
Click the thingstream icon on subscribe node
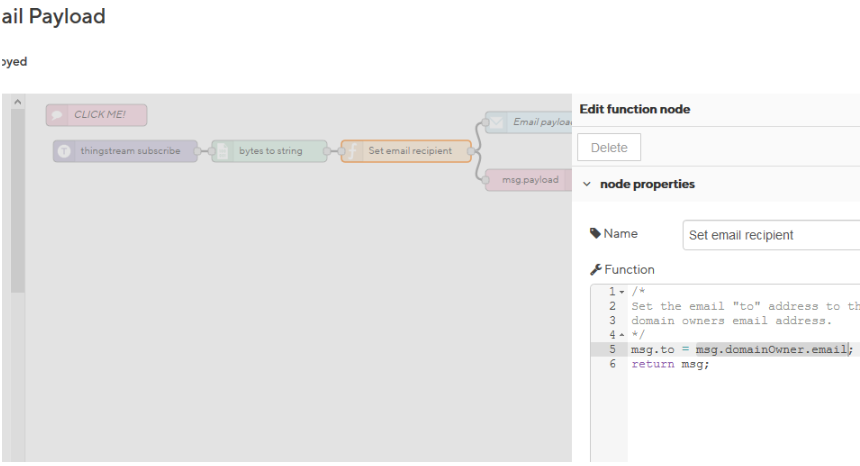coord(64,151)
